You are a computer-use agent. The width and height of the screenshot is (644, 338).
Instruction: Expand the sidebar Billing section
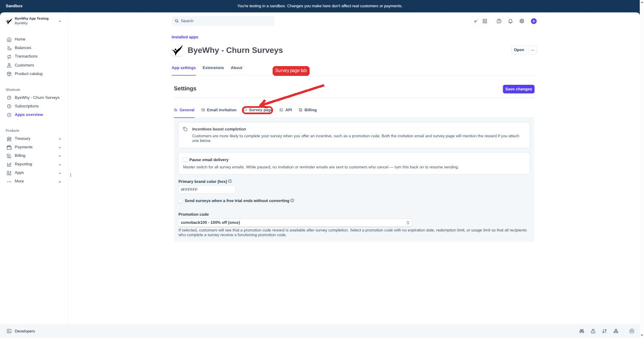pos(34,156)
